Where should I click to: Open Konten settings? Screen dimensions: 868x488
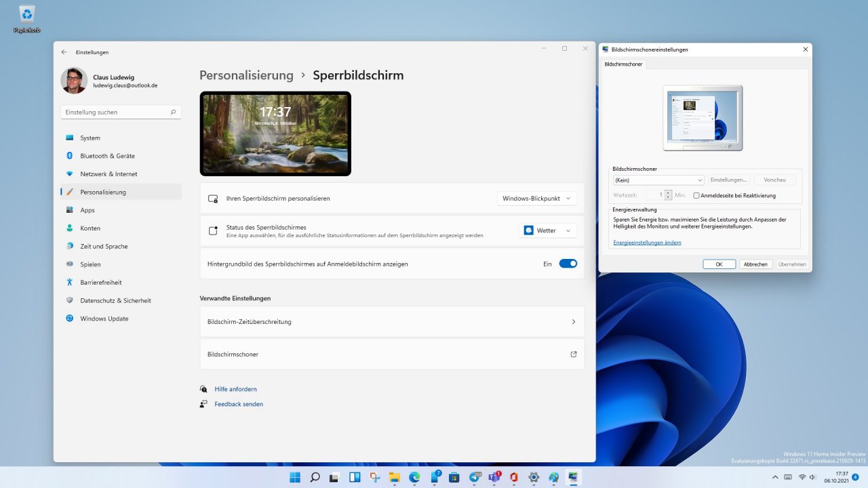[x=121, y=228]
